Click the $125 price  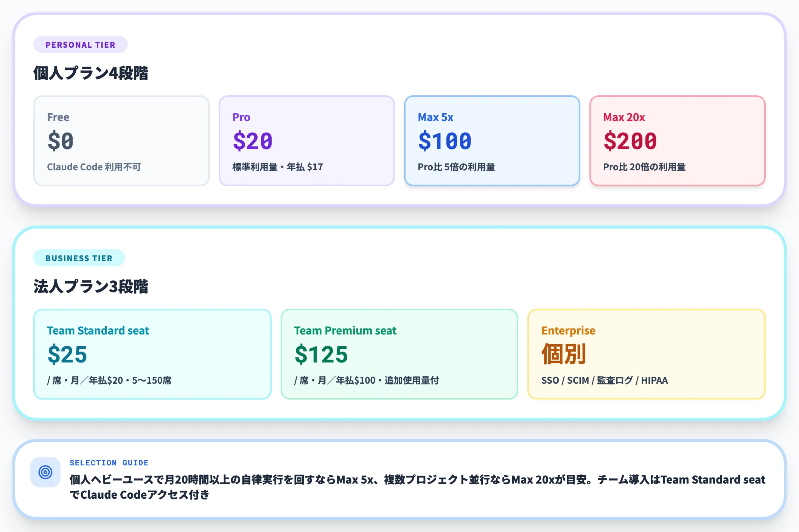(x=321, y=355)
